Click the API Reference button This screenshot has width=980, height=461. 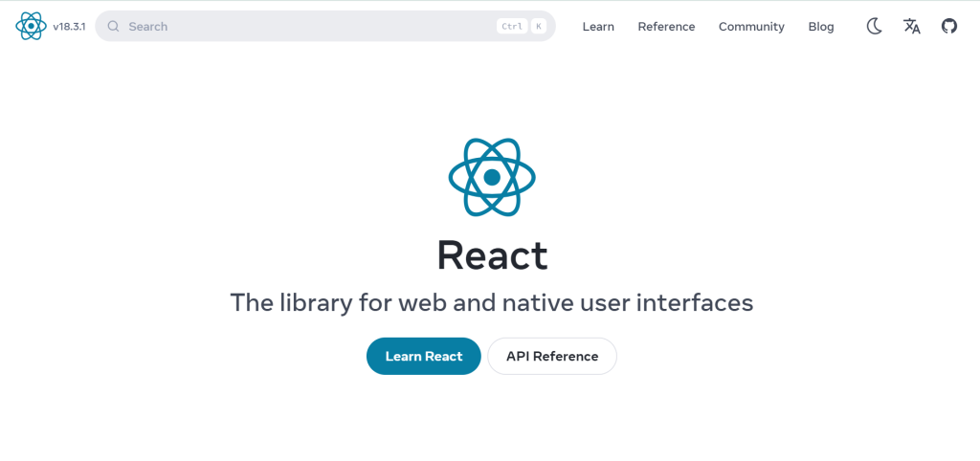[x=552, y=356]
